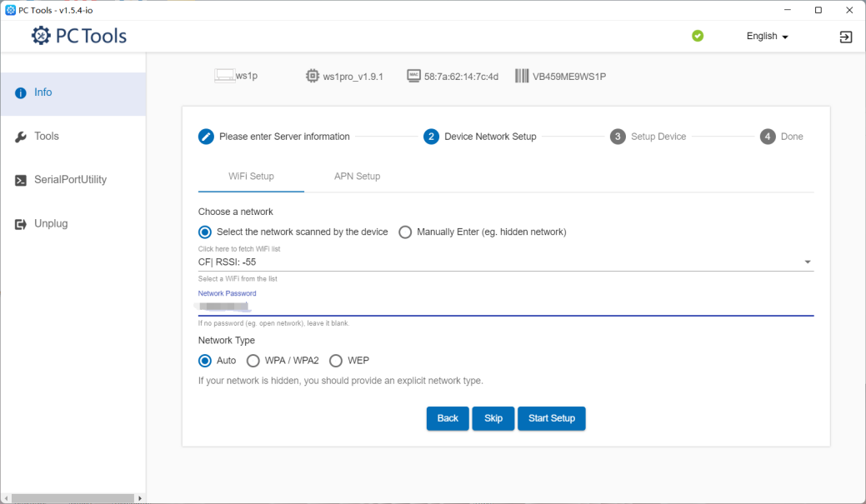Expand the WiFi network list dropdown arrow
Screen dimensions: 866x504
[x=807, y=262]
